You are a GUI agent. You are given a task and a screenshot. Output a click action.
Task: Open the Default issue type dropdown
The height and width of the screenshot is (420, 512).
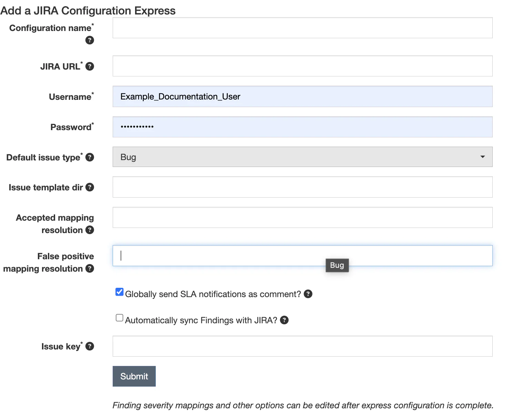click(x=302, y=157)
